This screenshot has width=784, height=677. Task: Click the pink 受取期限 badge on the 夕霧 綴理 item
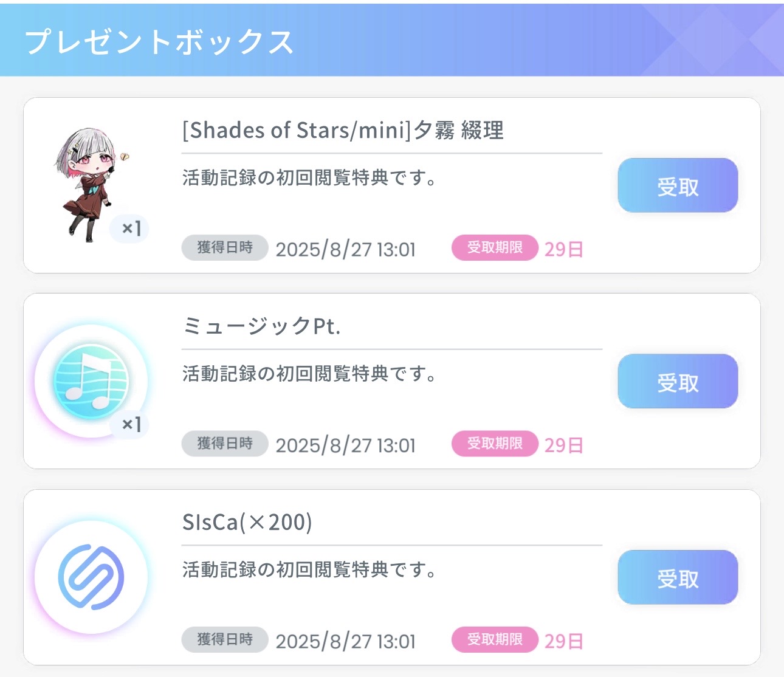pos(495,248)
